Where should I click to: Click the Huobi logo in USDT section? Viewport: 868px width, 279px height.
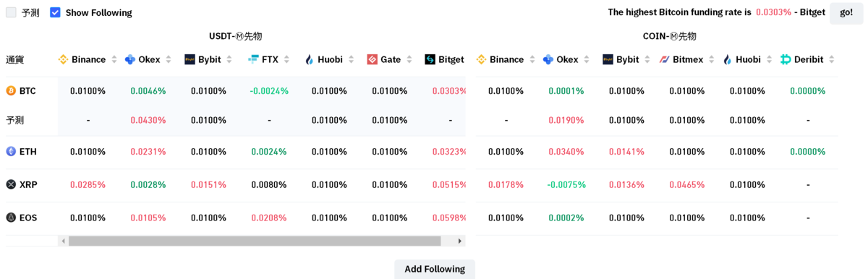(310, 59)
